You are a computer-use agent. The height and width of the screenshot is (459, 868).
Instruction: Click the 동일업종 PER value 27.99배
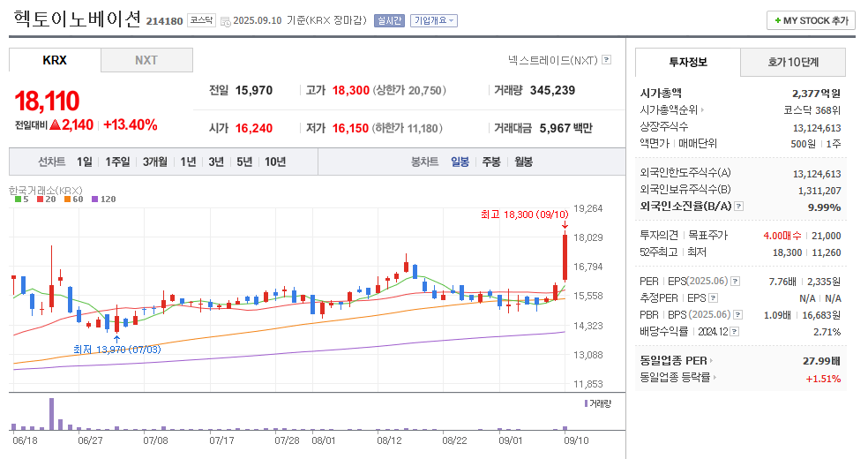point(821,361)
